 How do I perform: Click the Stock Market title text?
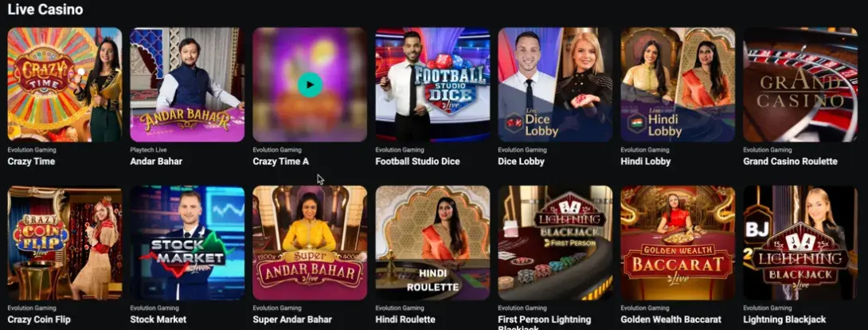158,320
